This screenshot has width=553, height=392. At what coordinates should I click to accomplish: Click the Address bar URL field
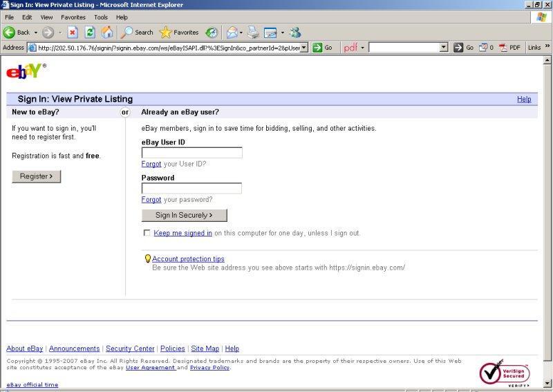coord(169,47)
